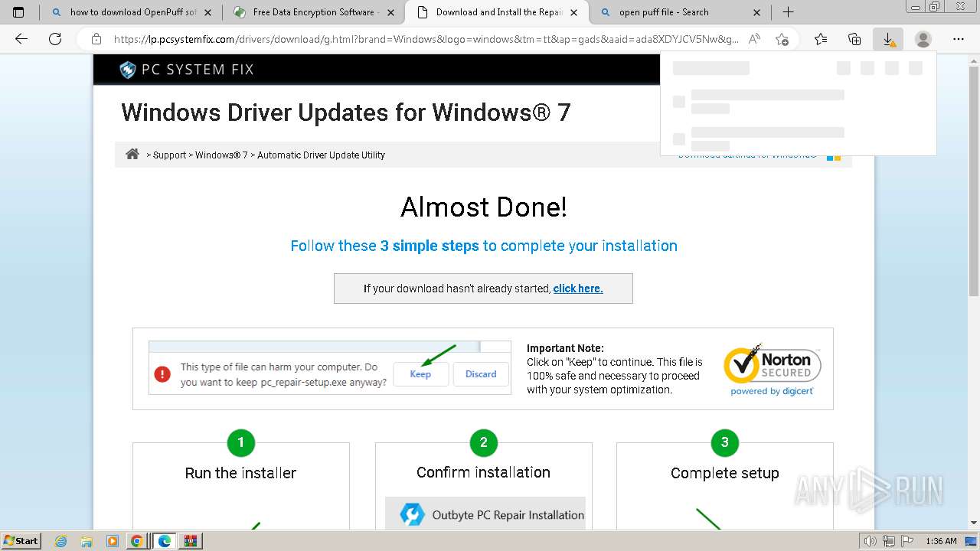The image size is (980, 551).
Task: Open Action Center flag icon
Action: [x=906, y=541]
